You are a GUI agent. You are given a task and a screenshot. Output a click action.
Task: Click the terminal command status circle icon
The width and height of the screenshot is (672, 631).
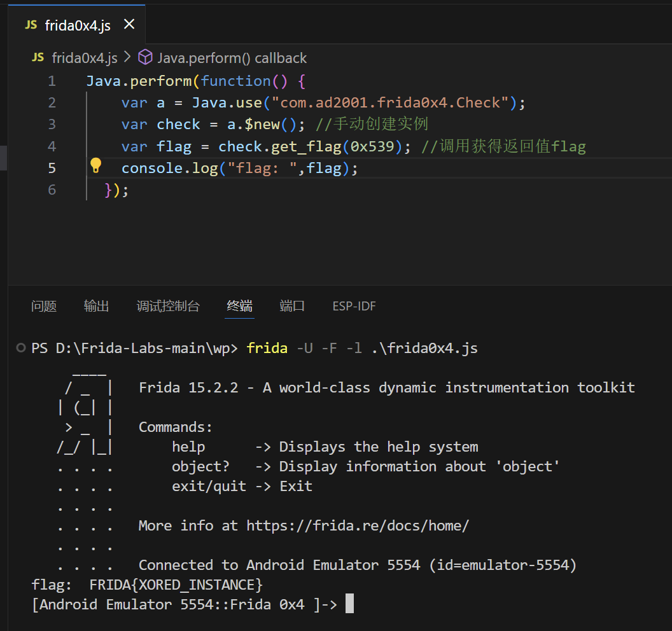tap(20, 348)
